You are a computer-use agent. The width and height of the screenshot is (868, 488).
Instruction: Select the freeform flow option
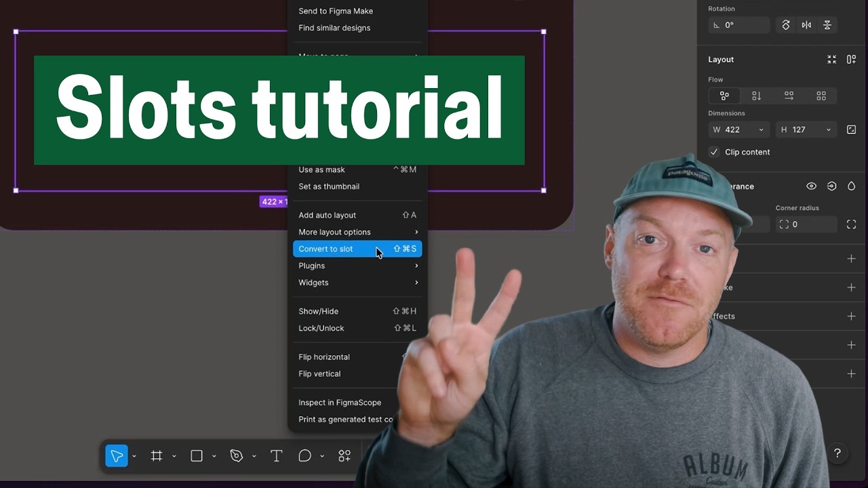tap(724, 96)
